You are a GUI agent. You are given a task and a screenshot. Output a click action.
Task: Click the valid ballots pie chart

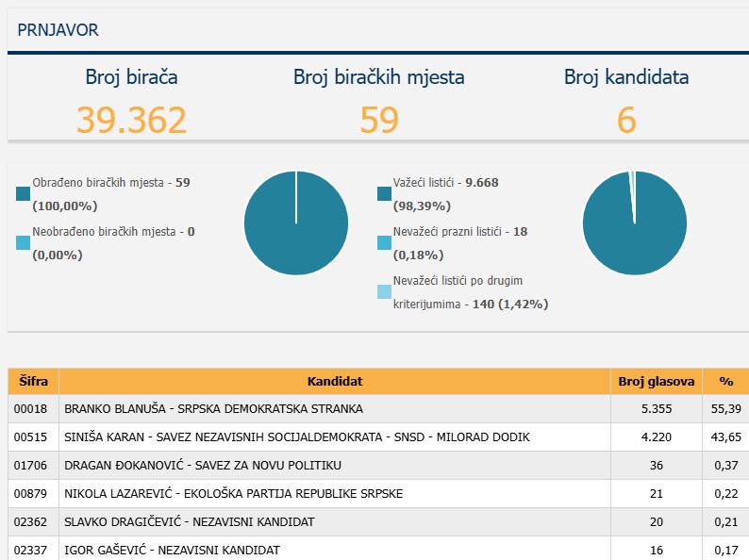click(x=634, y=223)
